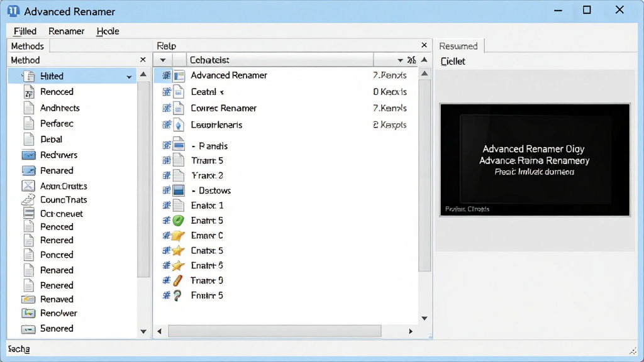This screenshot has height=362, width=644.
Task: Click the Advanced Renamer row file icon
Action: [x=179, y=75]
